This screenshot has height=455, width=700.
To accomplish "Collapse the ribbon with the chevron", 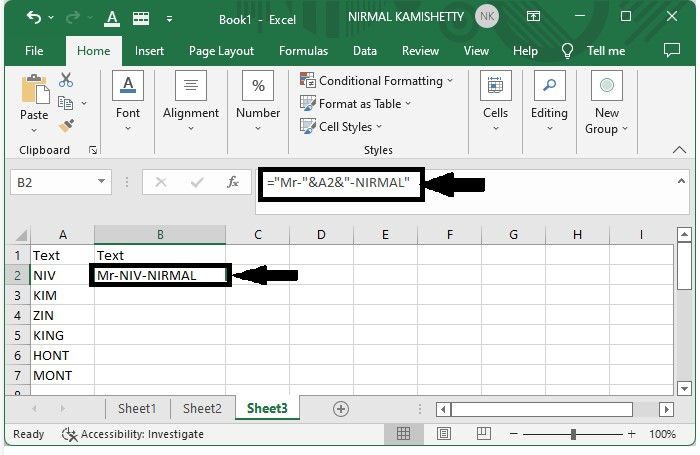I will [x=679, y=150].
